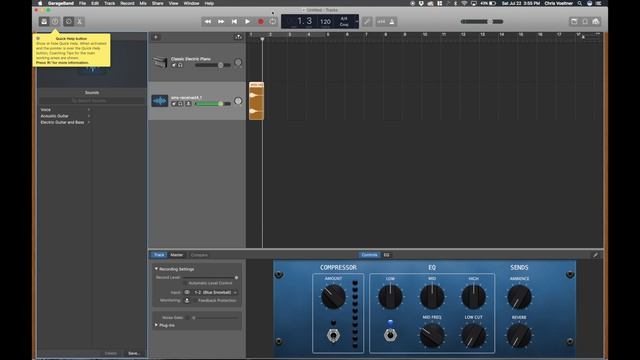
Task: Click the playhead marker on the ruler
Action: [x=262, y=39]
